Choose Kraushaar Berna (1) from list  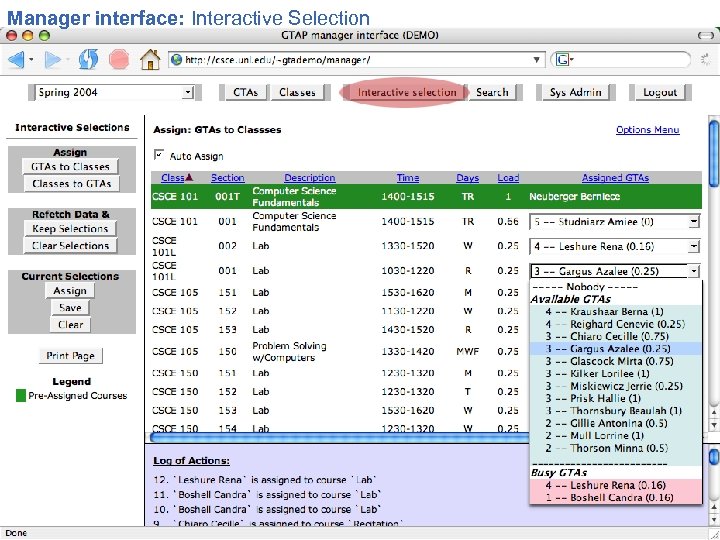[615, 312]
